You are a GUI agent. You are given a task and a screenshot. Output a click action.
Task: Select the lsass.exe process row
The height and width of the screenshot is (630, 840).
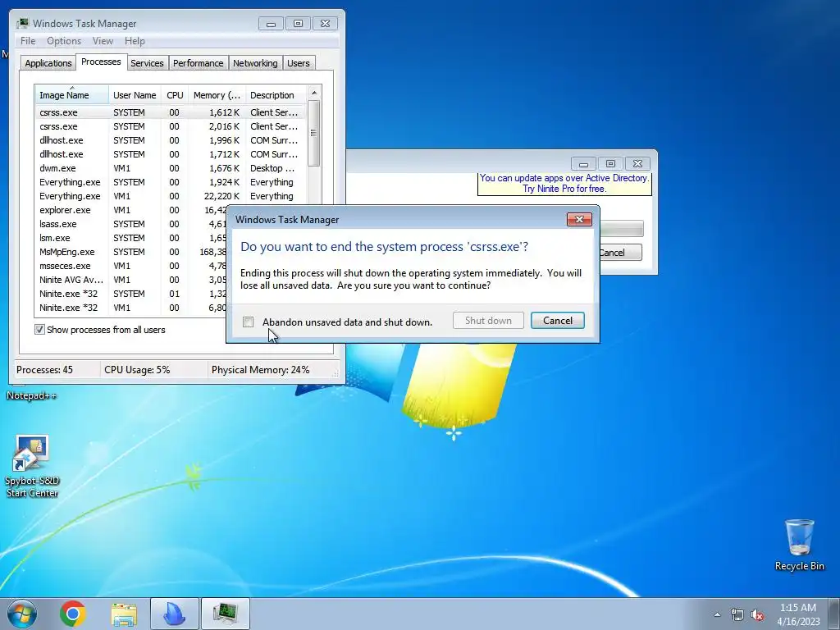pos(131,224)
